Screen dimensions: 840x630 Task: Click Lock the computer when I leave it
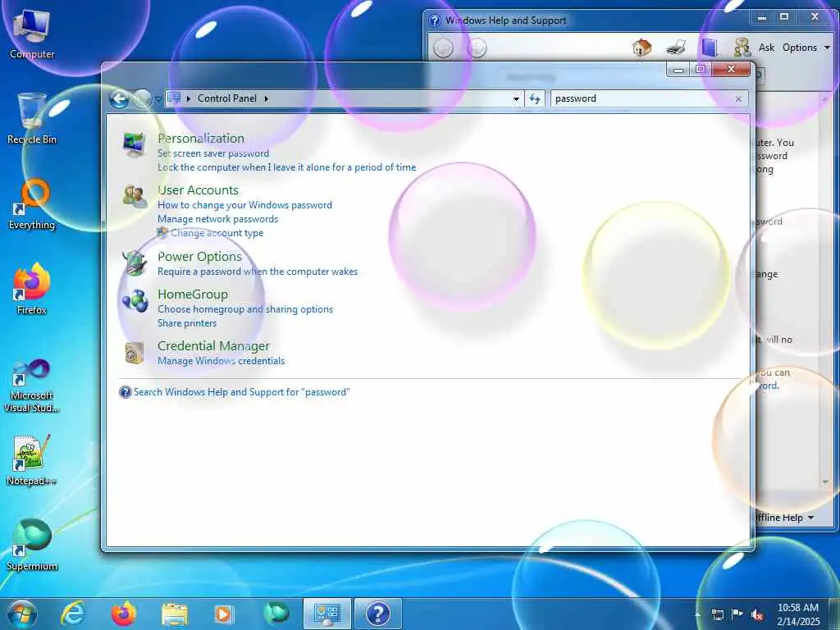point(286,167)
